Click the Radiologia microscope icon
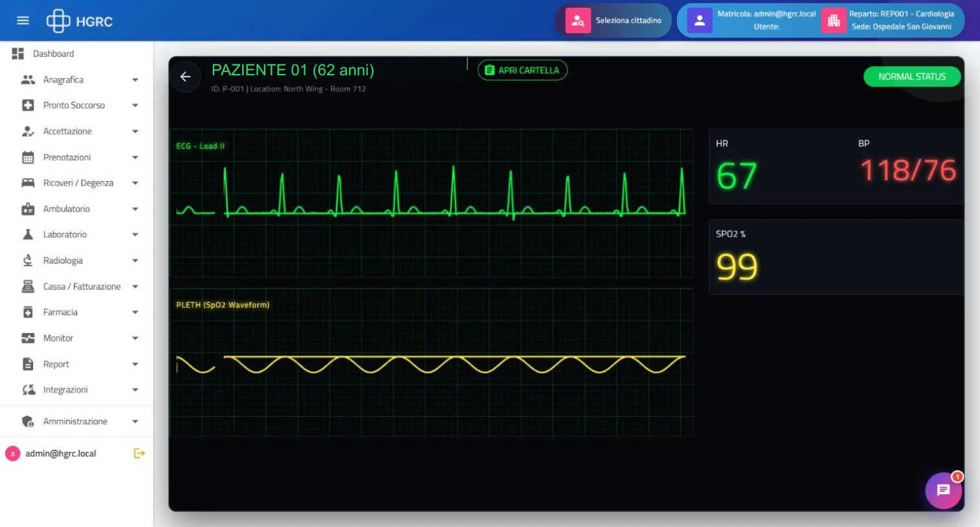The width and height of the screenshot is (980, 527). [x=28, y=260]
